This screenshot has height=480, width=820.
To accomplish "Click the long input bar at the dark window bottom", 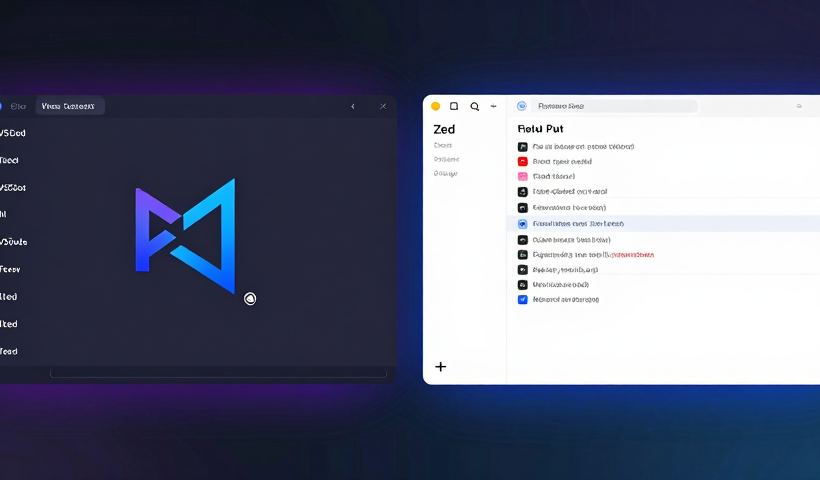I will click(x=218, y=373).
